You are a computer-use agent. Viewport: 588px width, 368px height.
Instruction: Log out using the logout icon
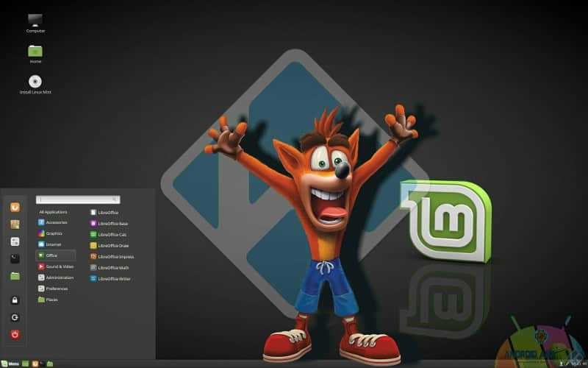pyautogui.click(x=15, y=317)
